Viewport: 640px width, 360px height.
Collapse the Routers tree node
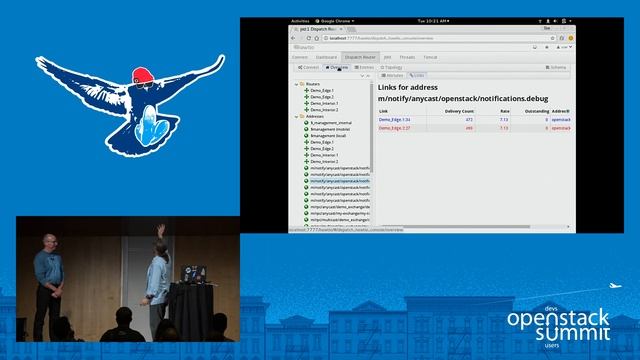coord(296,84)
